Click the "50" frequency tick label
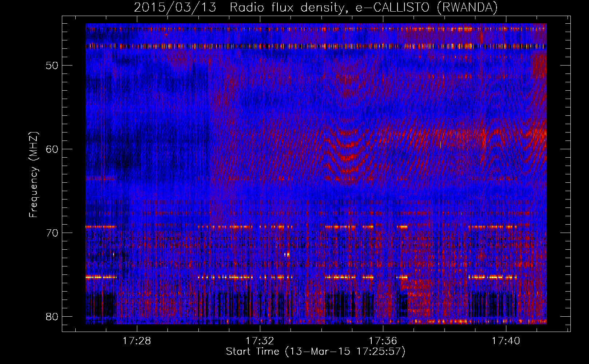589x364 pixels. (52, 66)
